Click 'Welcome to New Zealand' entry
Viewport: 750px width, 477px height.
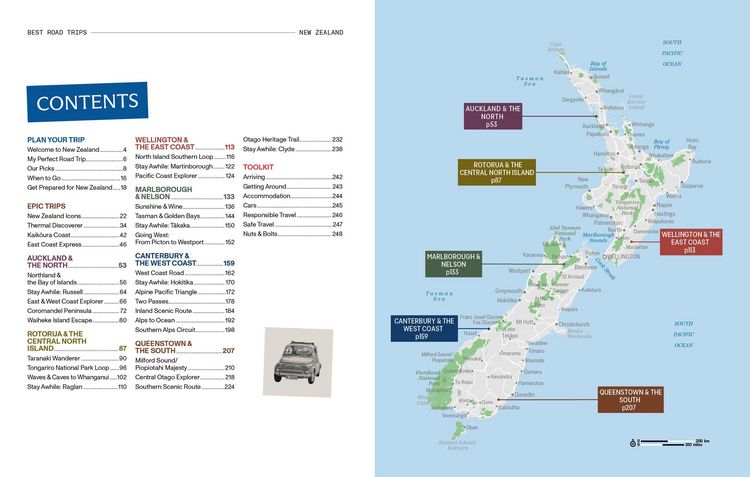pos(77,150)
